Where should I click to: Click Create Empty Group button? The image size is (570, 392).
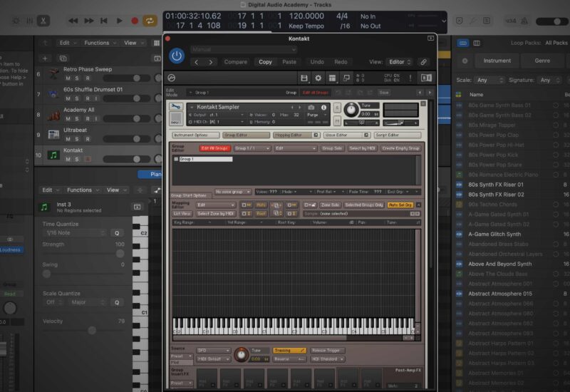click(x=400, y=148)
